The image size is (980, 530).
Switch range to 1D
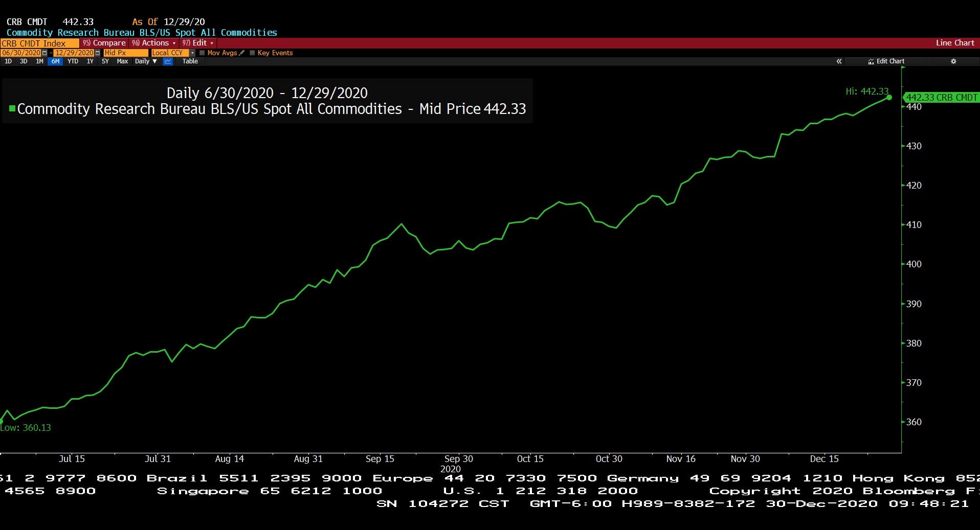(8, 61)
